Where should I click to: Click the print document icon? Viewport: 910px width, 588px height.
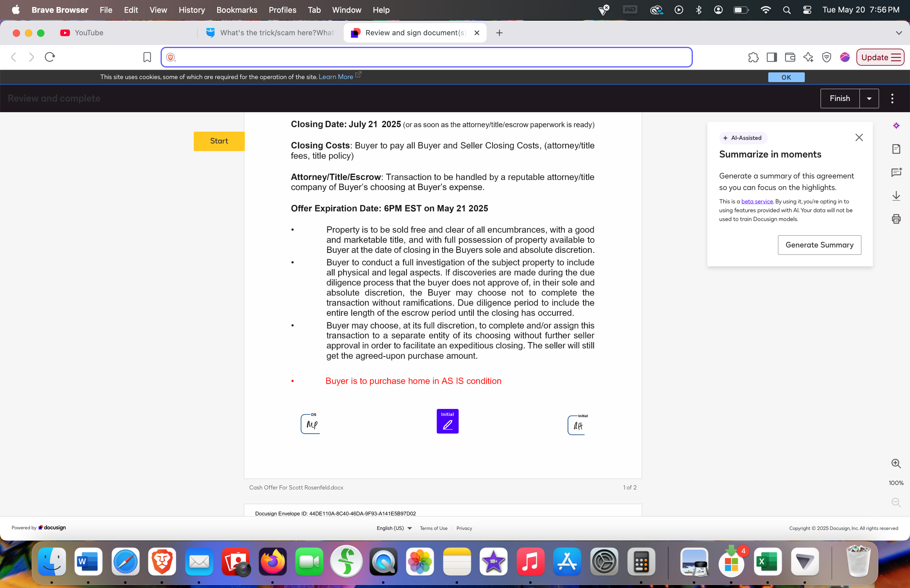click(896, 219)
